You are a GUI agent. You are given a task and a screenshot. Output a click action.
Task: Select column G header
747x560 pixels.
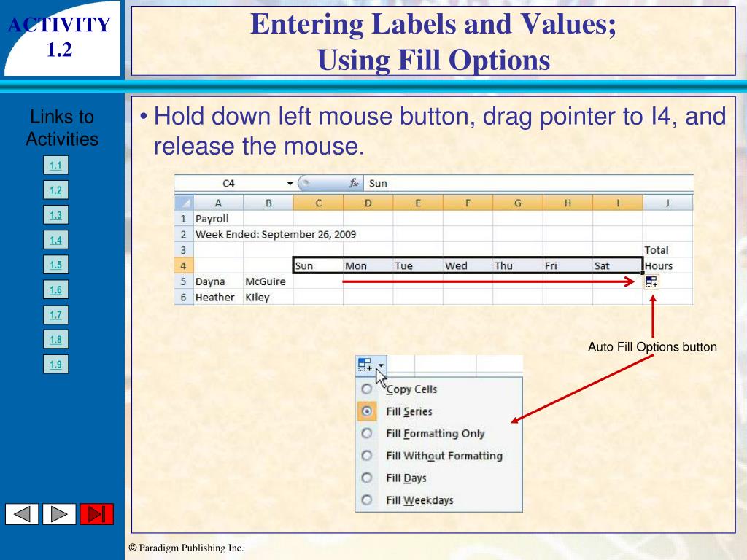click(518, 203)
